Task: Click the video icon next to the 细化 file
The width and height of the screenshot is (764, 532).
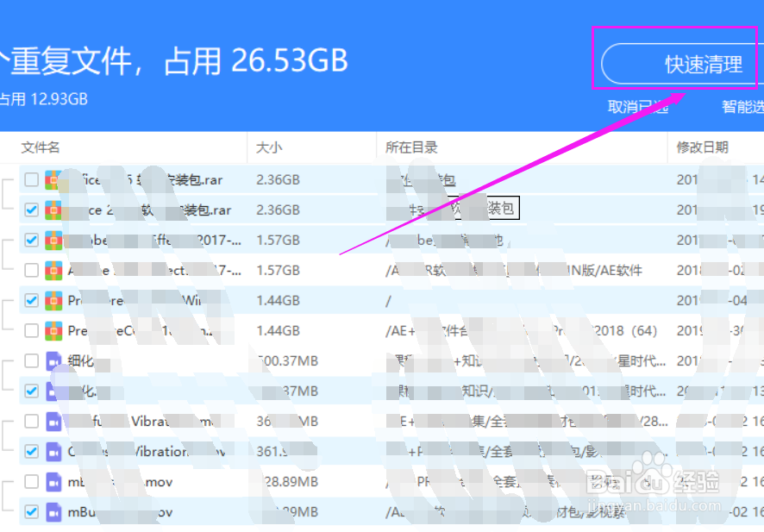Action: (x=52, y=360)
